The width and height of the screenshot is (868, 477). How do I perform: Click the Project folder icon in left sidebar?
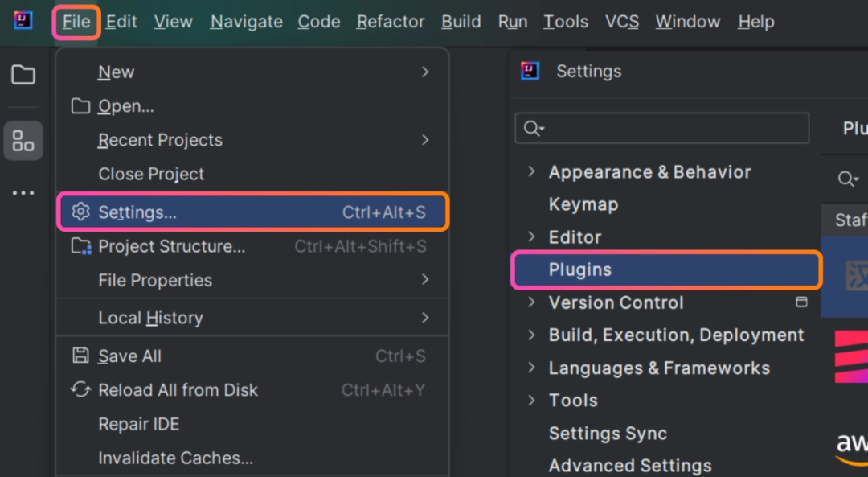click(23, 75)
